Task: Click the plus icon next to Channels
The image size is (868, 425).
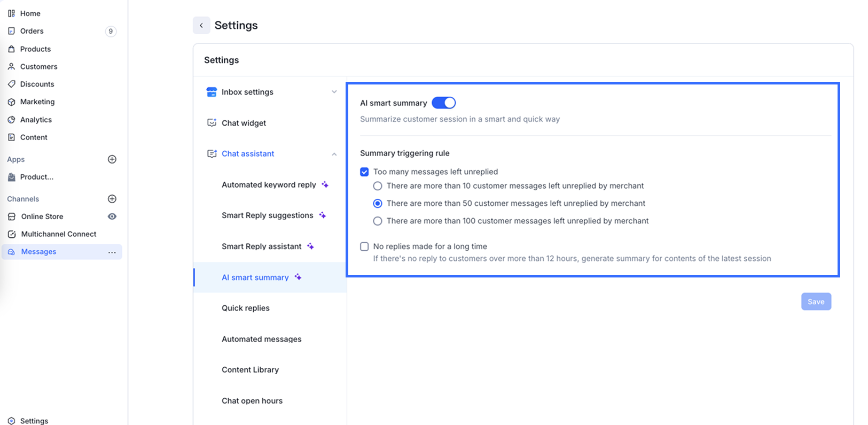Action: tap(112, 199)
